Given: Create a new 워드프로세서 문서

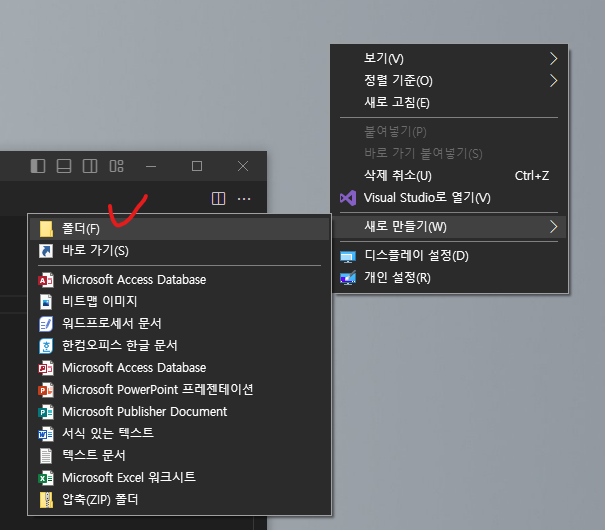Looking at the screenshot, I should [179, 323].
